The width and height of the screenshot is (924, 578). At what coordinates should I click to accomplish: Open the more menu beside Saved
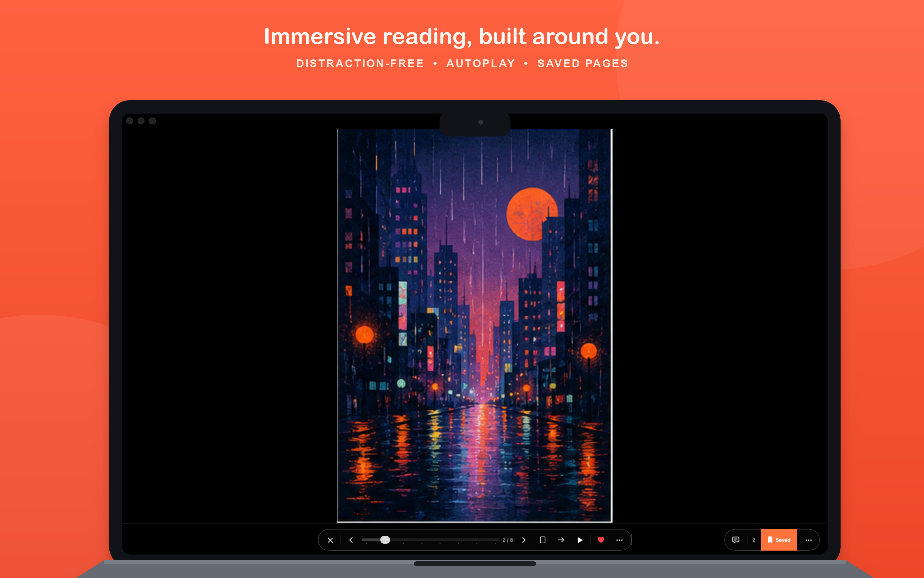point(808,540)
